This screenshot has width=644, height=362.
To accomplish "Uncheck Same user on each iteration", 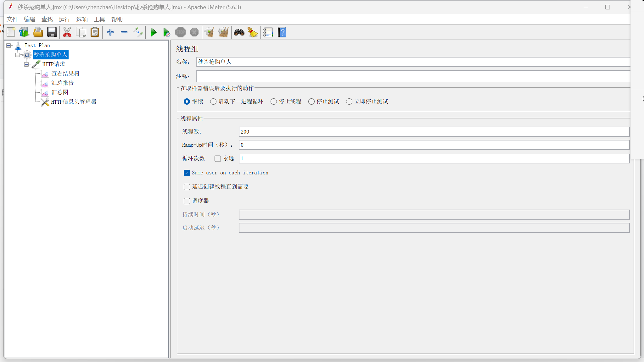I will click(x=187, y=173).
